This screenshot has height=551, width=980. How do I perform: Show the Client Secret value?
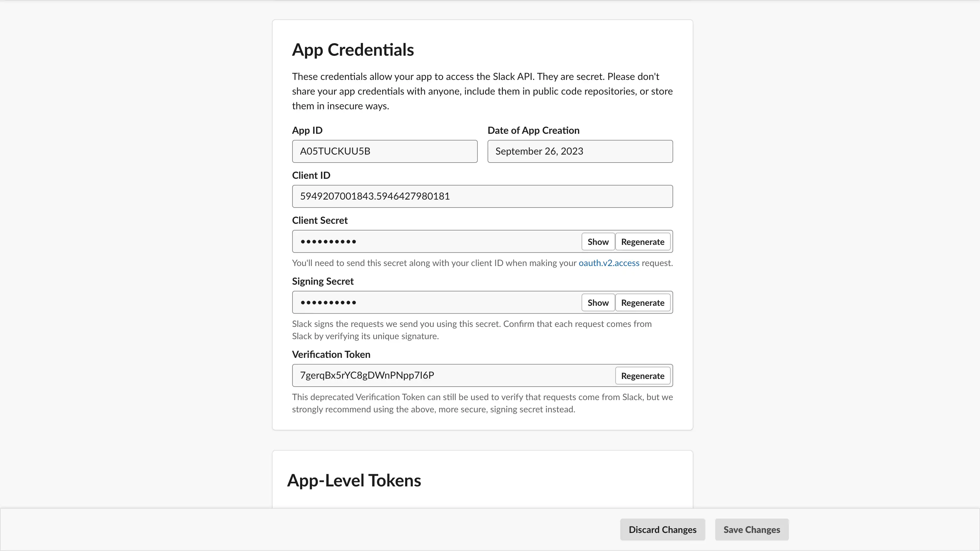[598, 242]
